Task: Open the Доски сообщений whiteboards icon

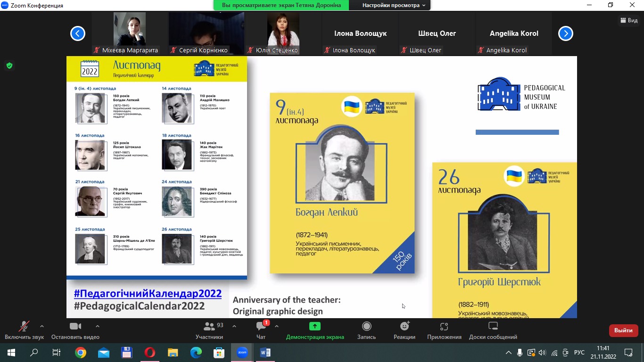Action: click(x=493, y=327)
